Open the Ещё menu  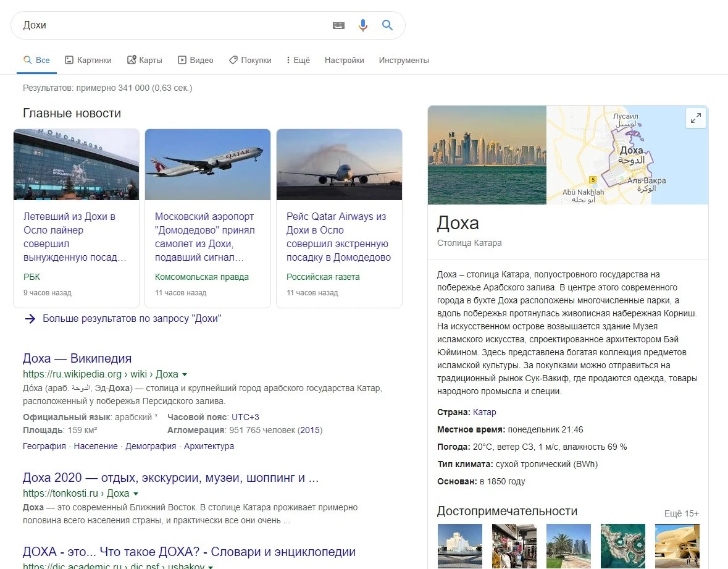[x=298, y=60]
